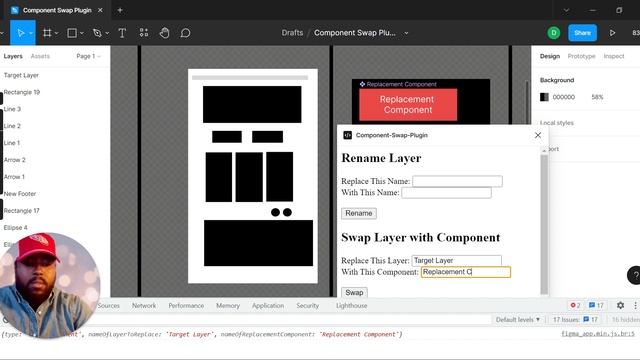Expand Pen tool options dropdown arrow
The image size is (640, 360).
coord(107,33)
